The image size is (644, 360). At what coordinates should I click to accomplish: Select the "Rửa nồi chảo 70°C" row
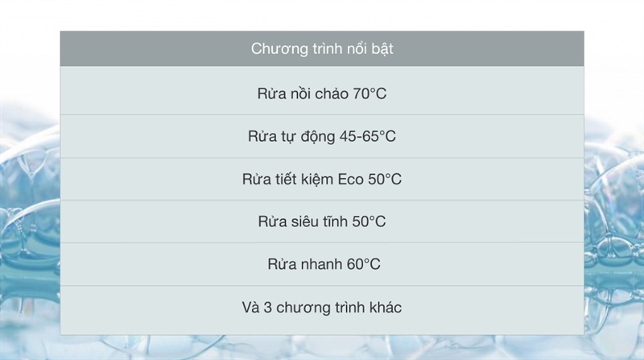pos(322,93)
